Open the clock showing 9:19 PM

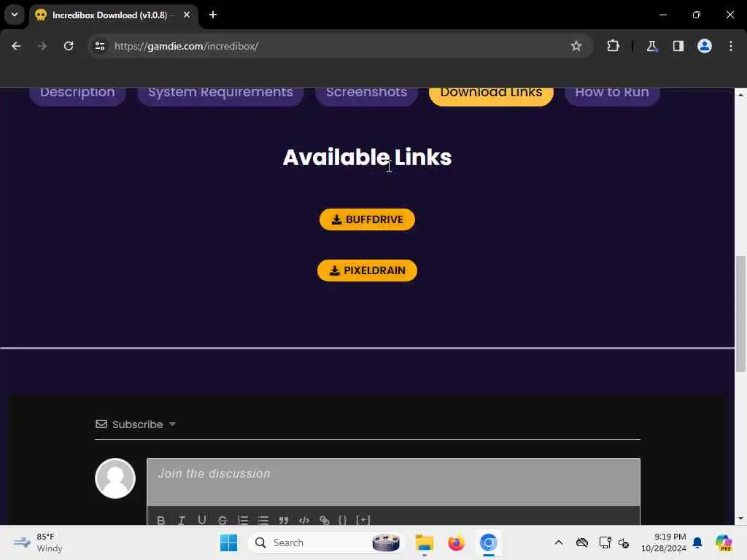(664, 542)
